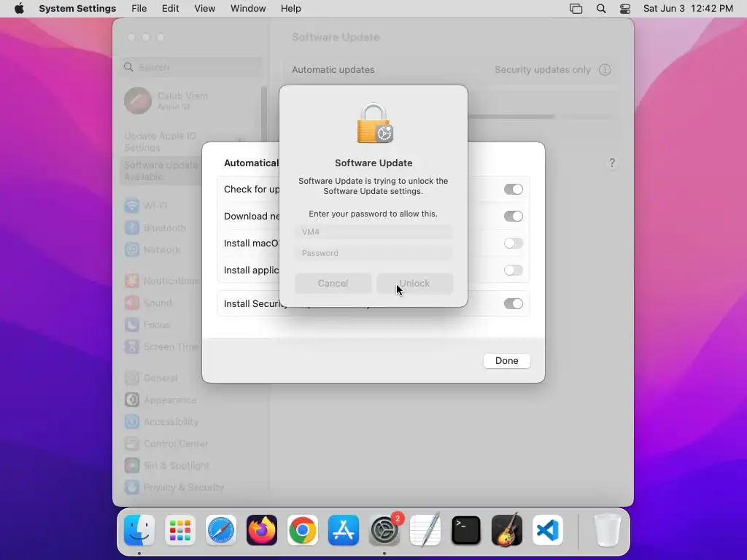Open the View menu

pos(204,9)
